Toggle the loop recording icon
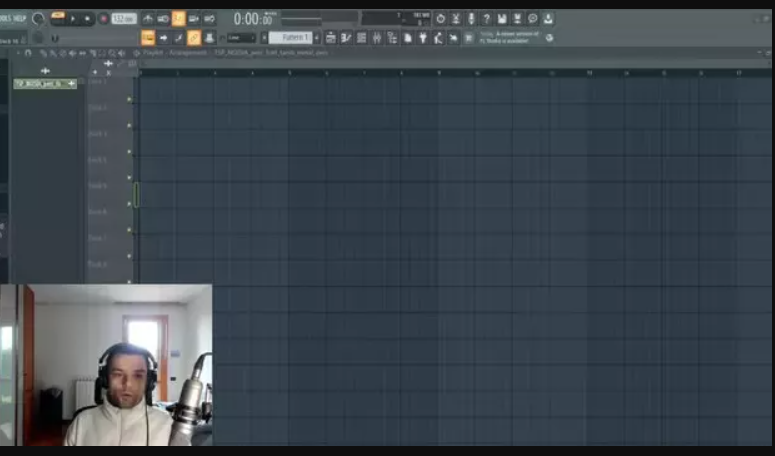 click(209, 19)
